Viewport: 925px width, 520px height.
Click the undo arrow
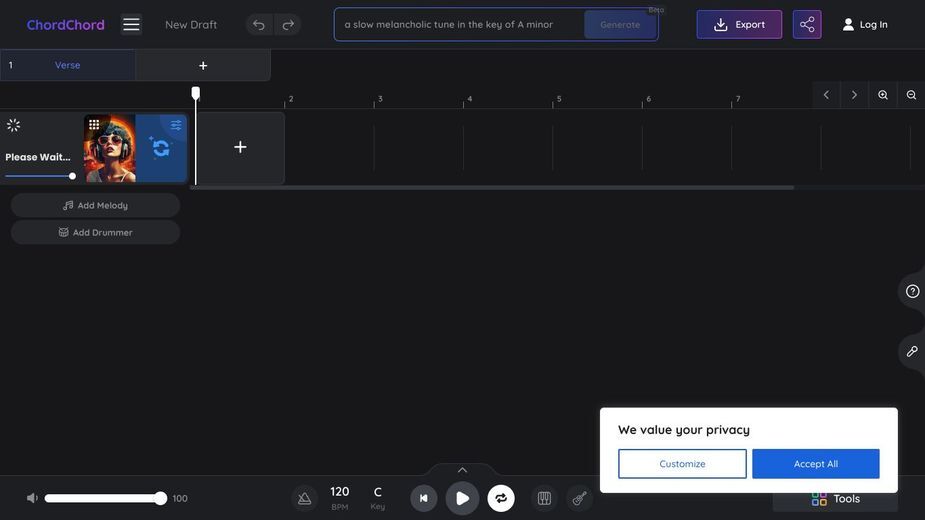[259, 25]
